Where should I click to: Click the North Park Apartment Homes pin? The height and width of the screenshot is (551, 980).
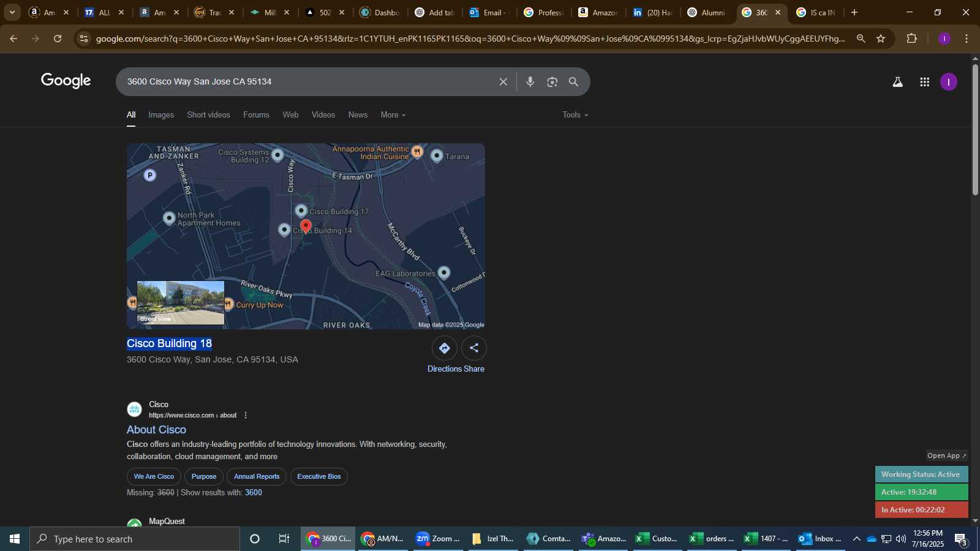(x=169, y=218)
